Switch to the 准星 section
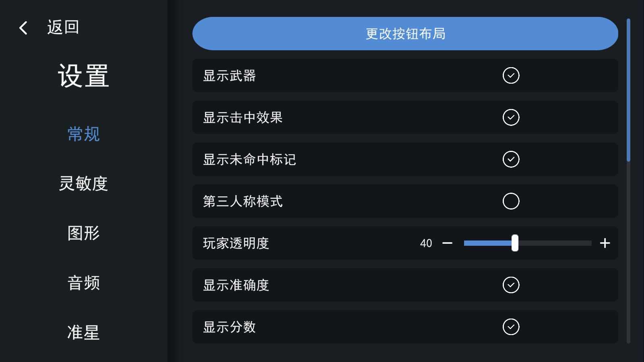644x362 pixels. tap(83, 333)
